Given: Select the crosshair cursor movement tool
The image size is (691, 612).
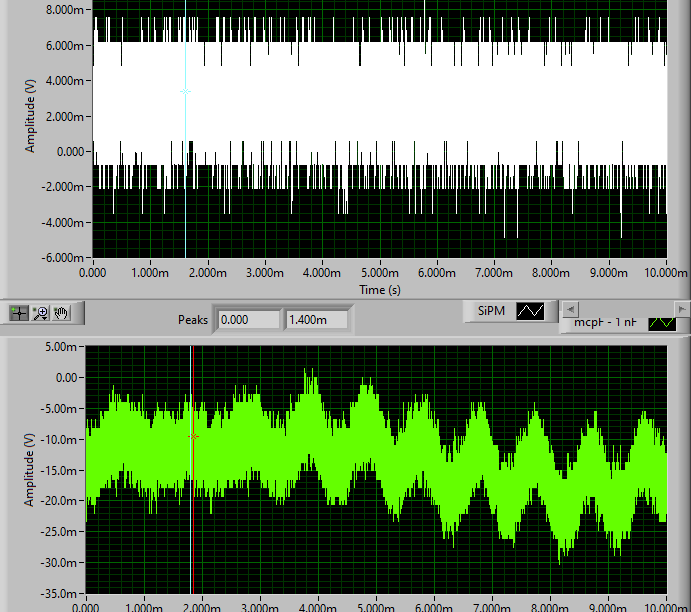Looking at the screenshot, I should [19, 313].
